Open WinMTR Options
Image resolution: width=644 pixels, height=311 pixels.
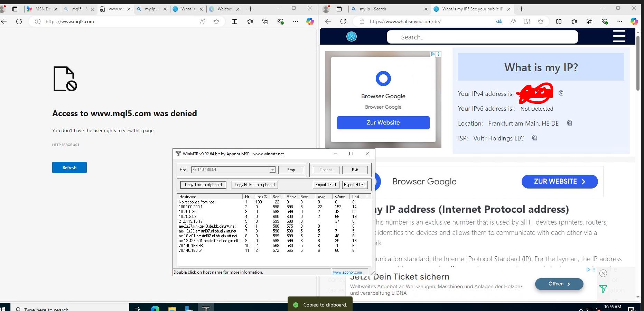tap(326, 170)
